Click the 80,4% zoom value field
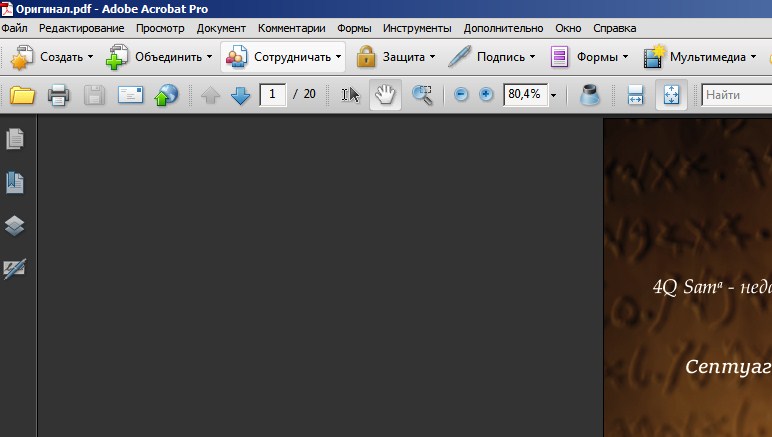 (x=525, y=94)
